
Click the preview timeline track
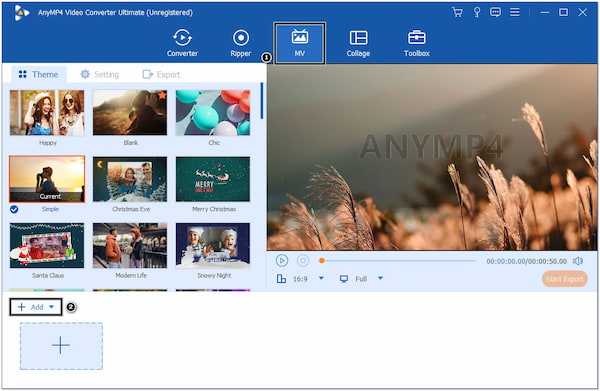click(398, 261)
